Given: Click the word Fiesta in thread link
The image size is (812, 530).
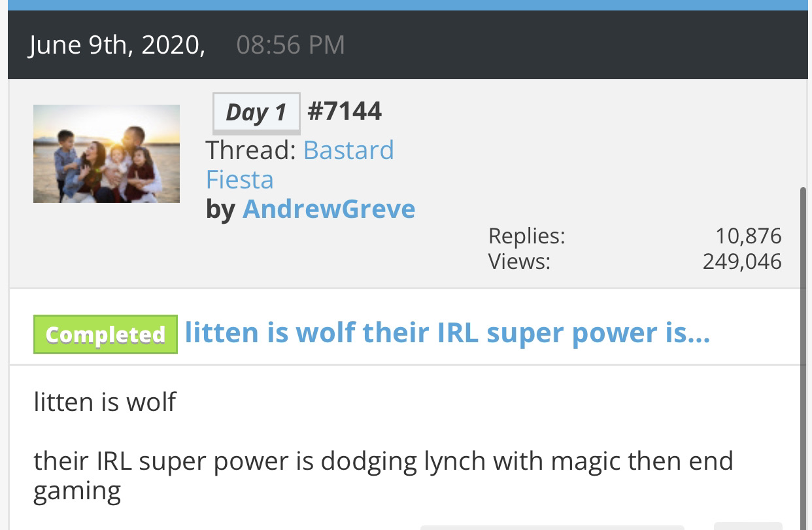Looking at the screenshot, I should pos(240,179).
